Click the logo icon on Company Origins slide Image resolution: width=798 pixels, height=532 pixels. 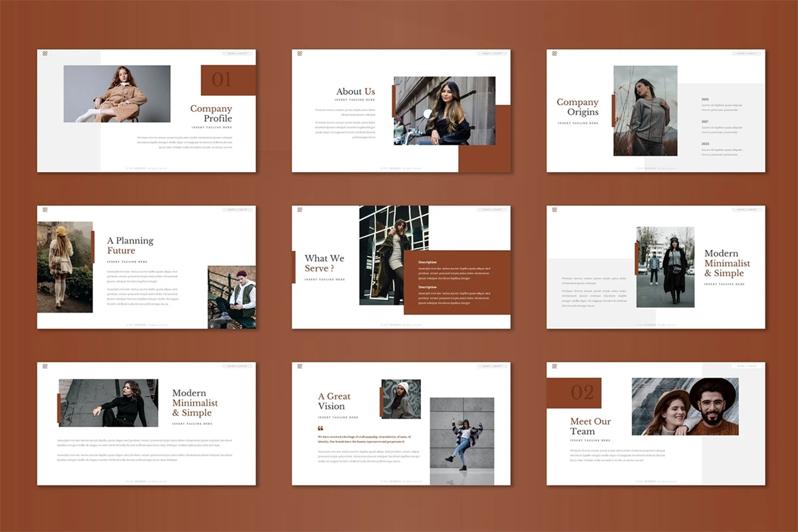[x=555, y=53]
